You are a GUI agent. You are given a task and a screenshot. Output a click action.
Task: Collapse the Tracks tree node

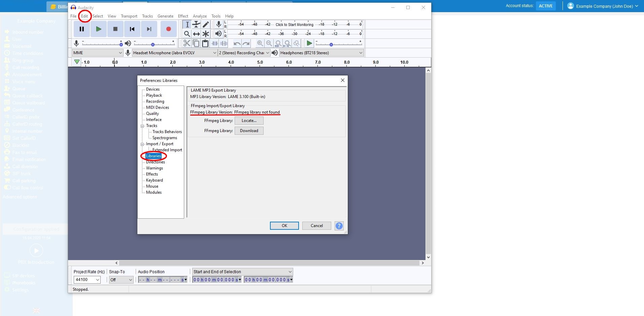[142, 126]
